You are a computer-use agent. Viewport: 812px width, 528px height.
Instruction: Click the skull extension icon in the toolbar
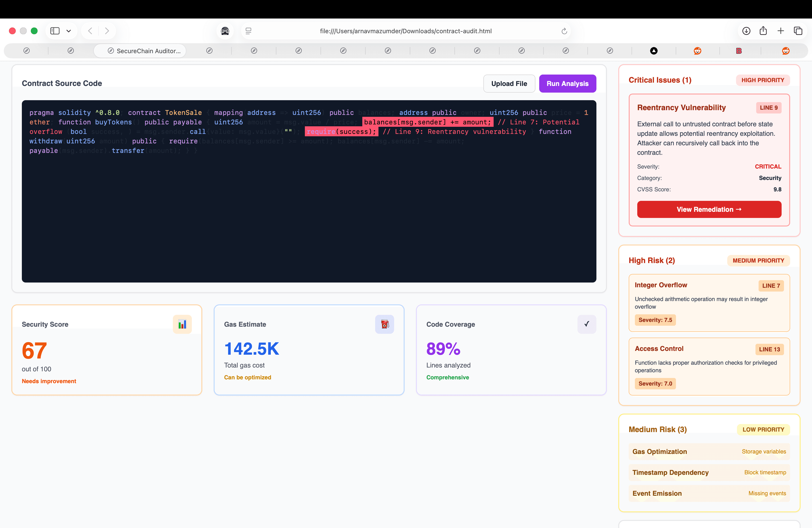[x=225, y=31]
